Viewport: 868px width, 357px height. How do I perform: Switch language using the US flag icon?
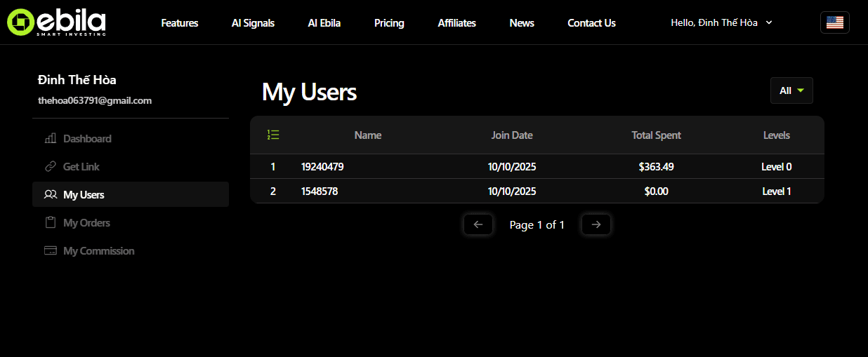tap(834, 22)
